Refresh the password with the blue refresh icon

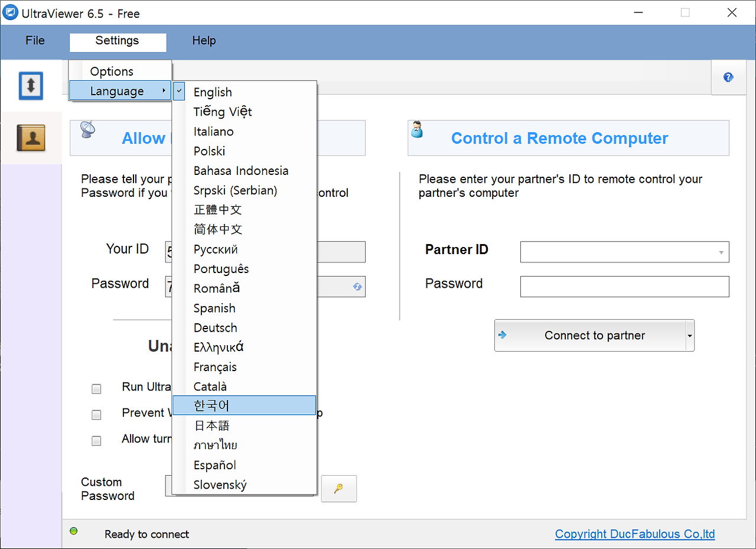click(x=357, y=287)
